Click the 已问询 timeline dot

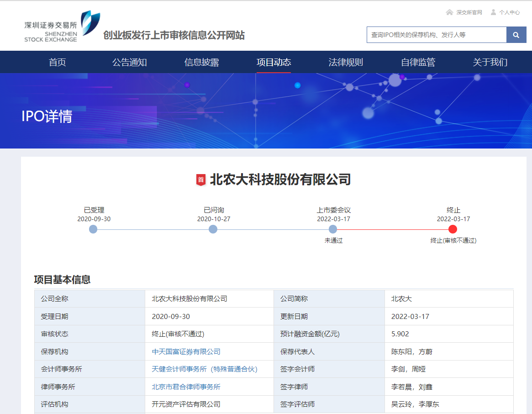[213, 229]
